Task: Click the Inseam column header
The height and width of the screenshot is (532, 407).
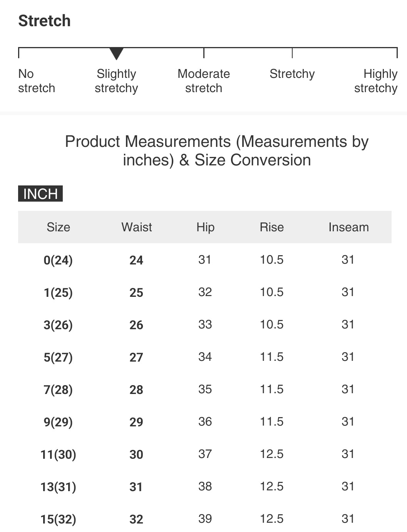Action: [348, 227]
